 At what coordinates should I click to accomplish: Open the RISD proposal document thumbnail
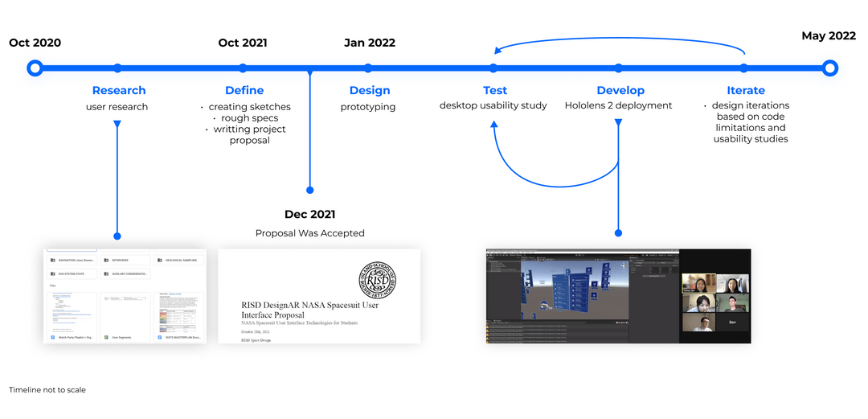[319, 296]
